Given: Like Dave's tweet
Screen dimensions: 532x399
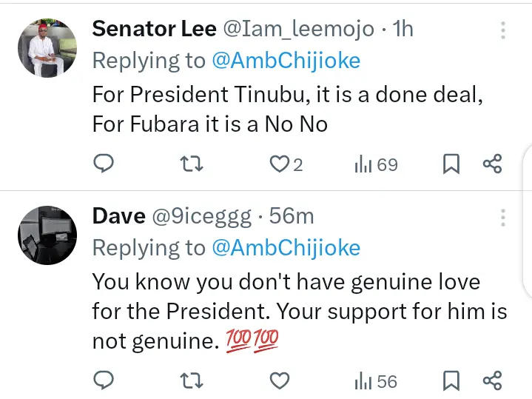Looking at the screenshot, I should point(278,381).
